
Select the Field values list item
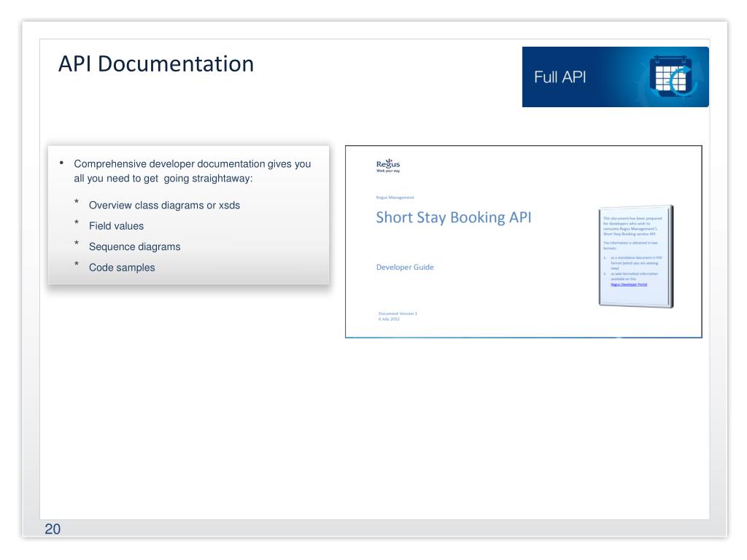click(x=116, y=226)
